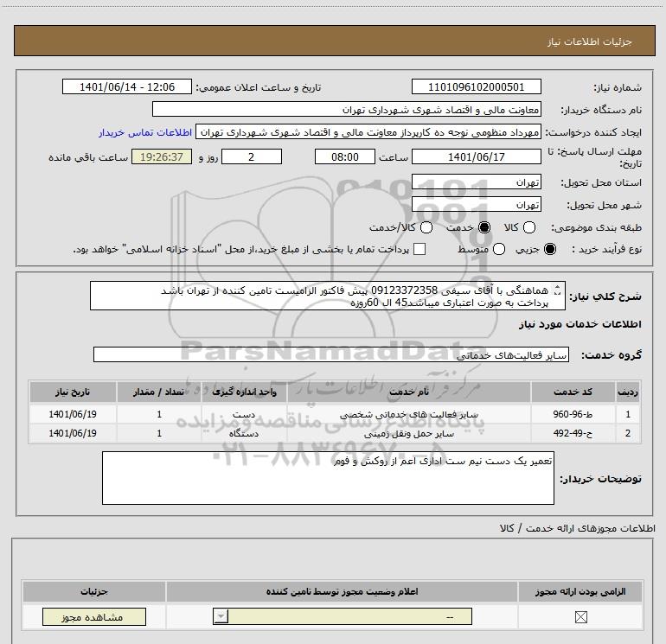Click اعلام وضعیت مجوز توسط تامین کننده header
This screenshot has height=644, width=666.
[x=342, y=591]
